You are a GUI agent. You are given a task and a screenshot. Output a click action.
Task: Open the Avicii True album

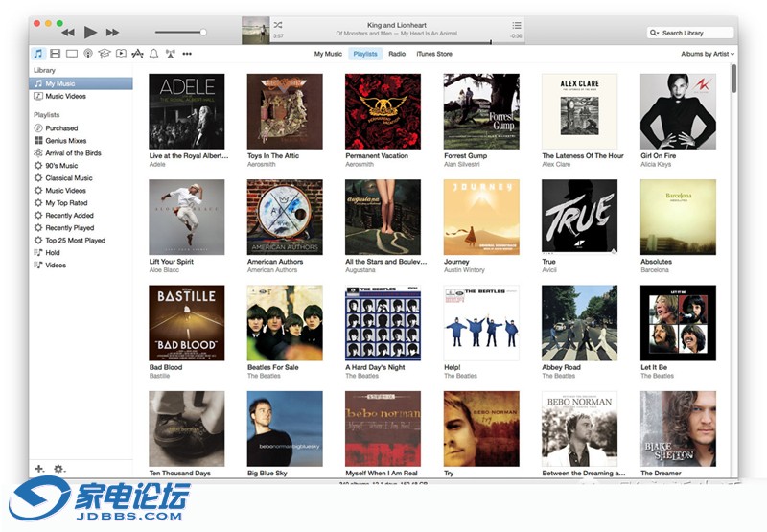point(580,217)
